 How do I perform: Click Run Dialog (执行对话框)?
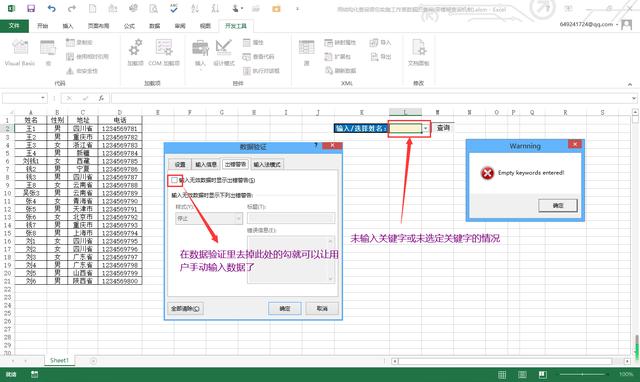tap(261, 71)
